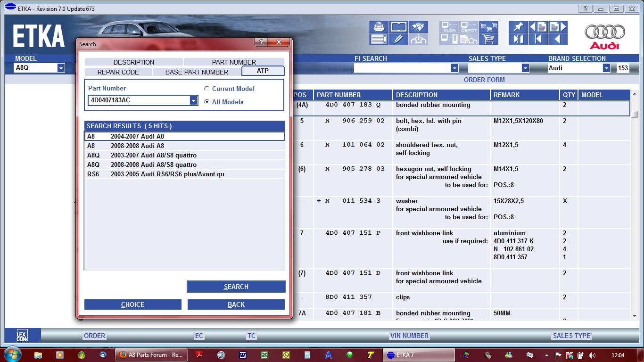Viewport: 644px width, 362px height.
Task: Click the frame/viewport icon next to printer
Action: click(x=398, y=27)
